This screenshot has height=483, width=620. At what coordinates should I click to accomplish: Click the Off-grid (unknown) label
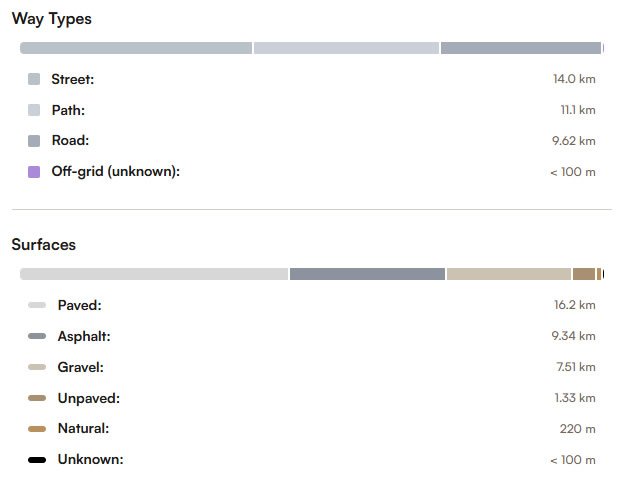[x=115, y=172]
